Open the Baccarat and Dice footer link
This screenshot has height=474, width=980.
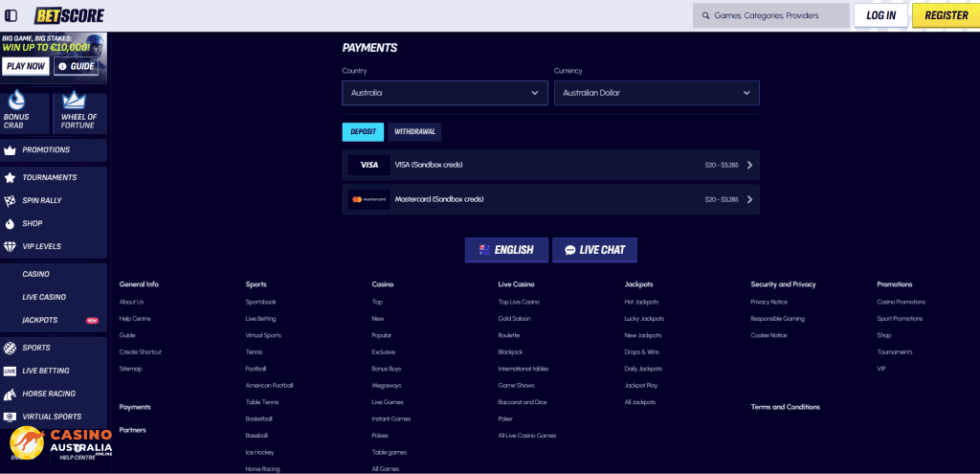point(523,403)
